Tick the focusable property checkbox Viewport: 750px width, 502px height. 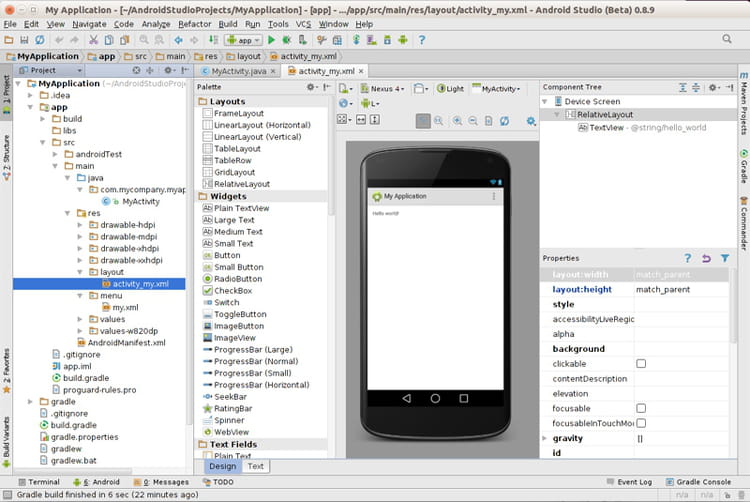641,408
